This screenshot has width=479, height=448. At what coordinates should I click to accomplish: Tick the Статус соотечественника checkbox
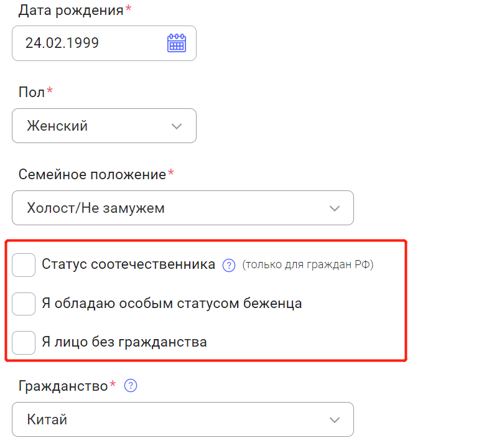(24, 265)
